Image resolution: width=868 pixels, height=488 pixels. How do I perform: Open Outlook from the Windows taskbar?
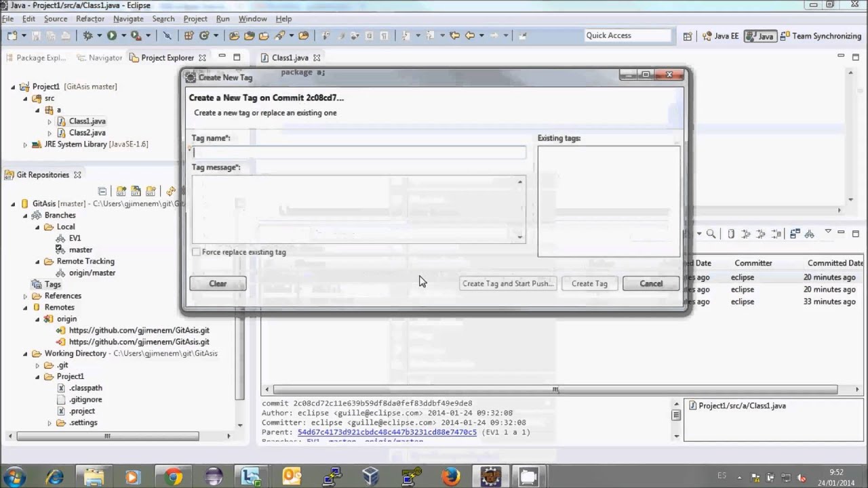pos(292,476)
